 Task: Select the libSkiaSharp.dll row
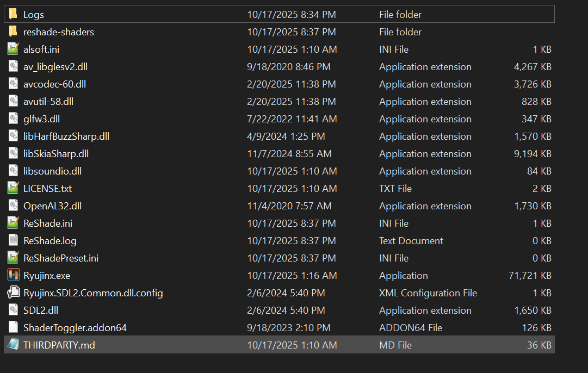coord(279,154)
